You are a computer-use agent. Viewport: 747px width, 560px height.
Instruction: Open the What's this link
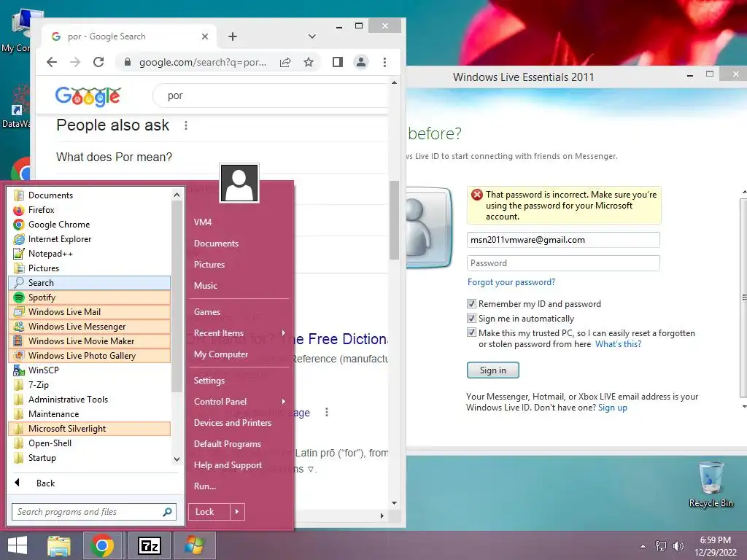click(618, 344)
